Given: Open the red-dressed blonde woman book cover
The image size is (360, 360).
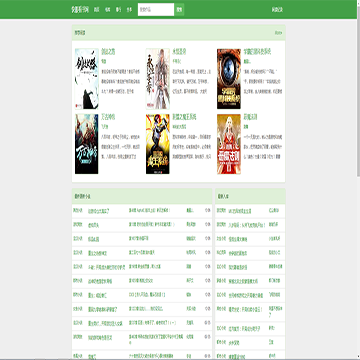Looking at the screenshot, I should (x=229, y=144).
